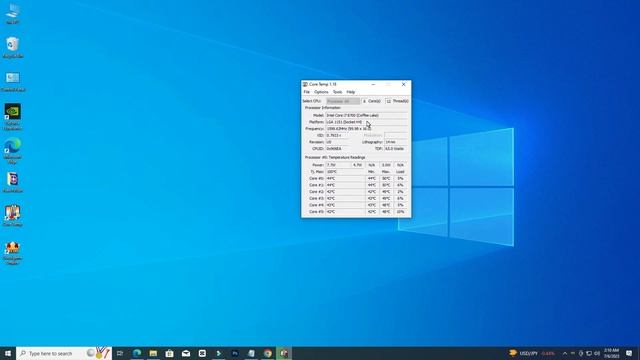Open the Action Center notifications icon
Viewport: 640px width, 360px height.
tap(629, 353)
